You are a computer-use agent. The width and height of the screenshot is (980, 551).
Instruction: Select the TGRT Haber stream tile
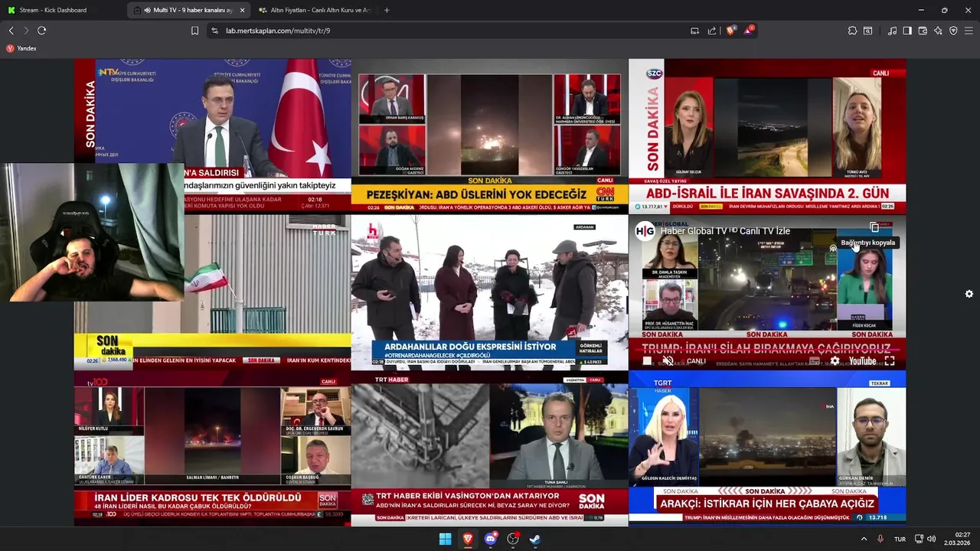click(767, 448)
